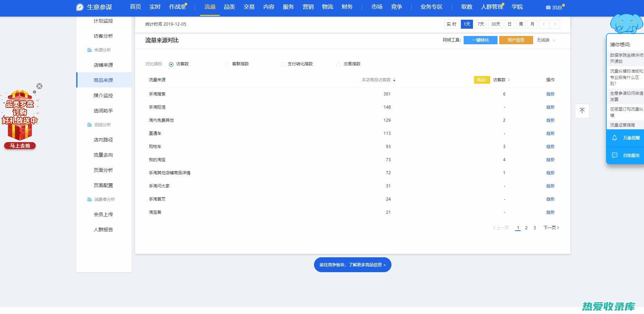644x314 pixels.
Task: Open 趋势 for 购物车 row
Action: click(550, 147)
